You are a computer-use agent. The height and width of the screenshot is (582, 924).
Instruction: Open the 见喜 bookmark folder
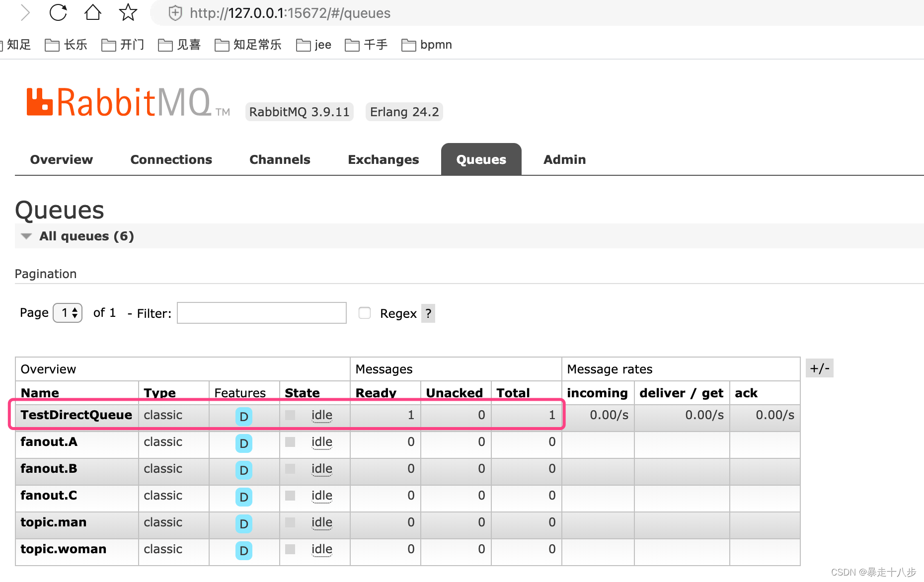tap(179, 45)
